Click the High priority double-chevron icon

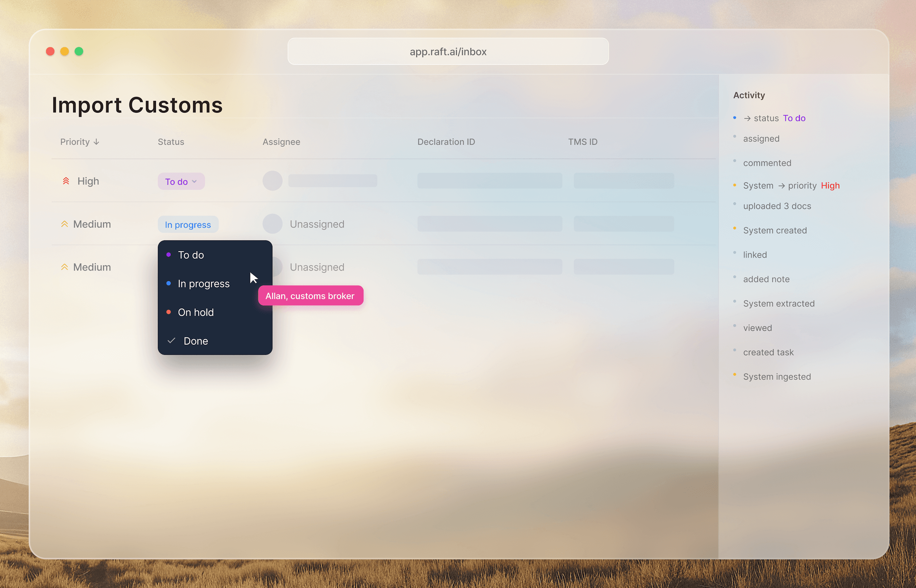66,181
